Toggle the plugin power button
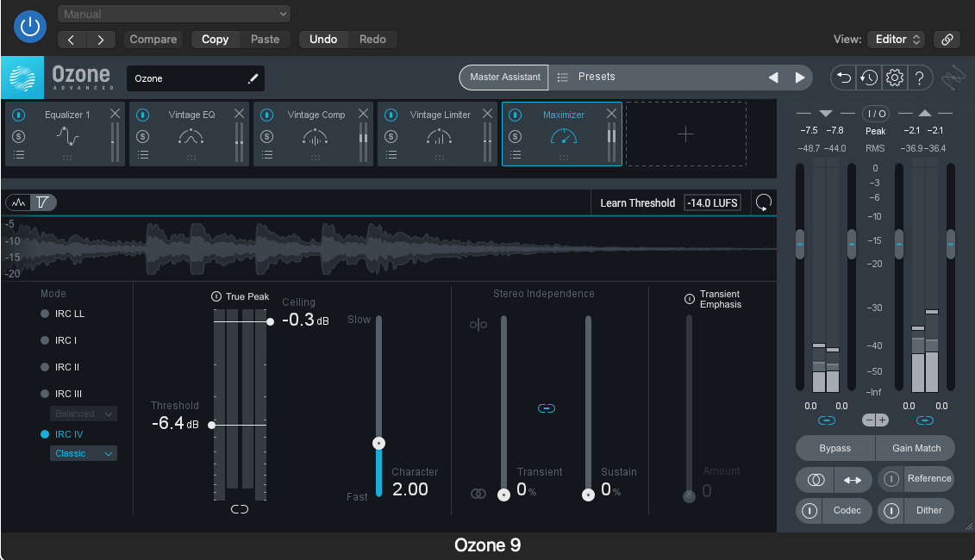975x560 pixels. click(x=30, y=27)
